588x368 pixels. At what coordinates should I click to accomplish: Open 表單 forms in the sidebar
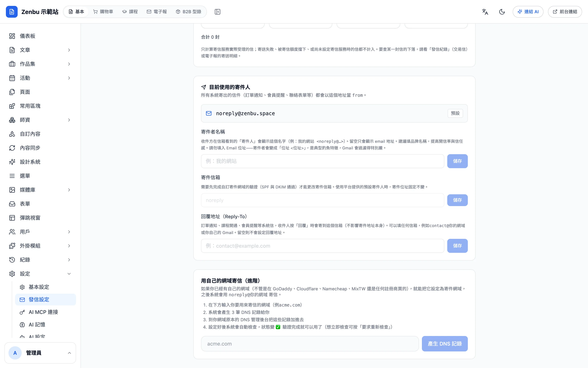[x=40, y=204]
